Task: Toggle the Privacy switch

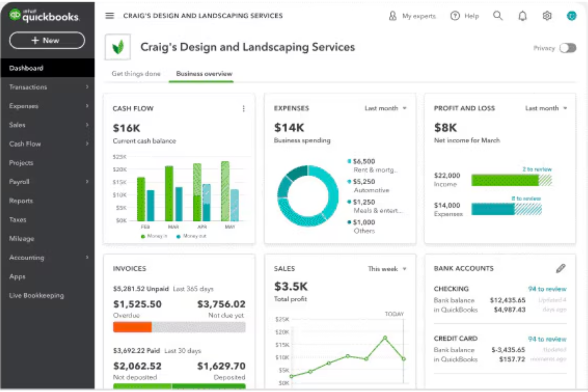Action: tap(568, 48)
